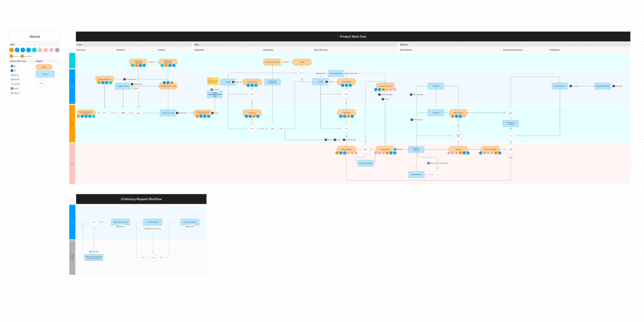Select the Brainstorming Workshop node

tap(104, 79)
